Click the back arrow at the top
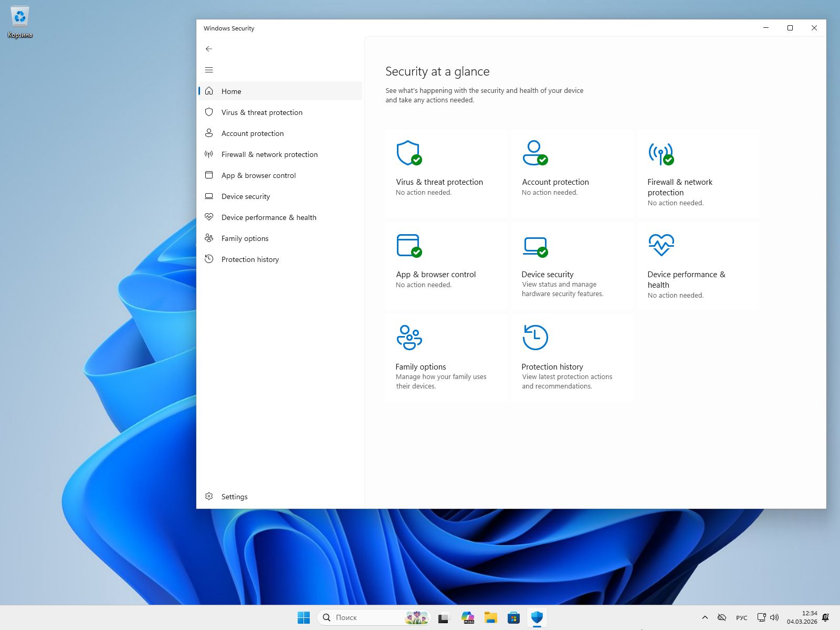 (209, 48)
